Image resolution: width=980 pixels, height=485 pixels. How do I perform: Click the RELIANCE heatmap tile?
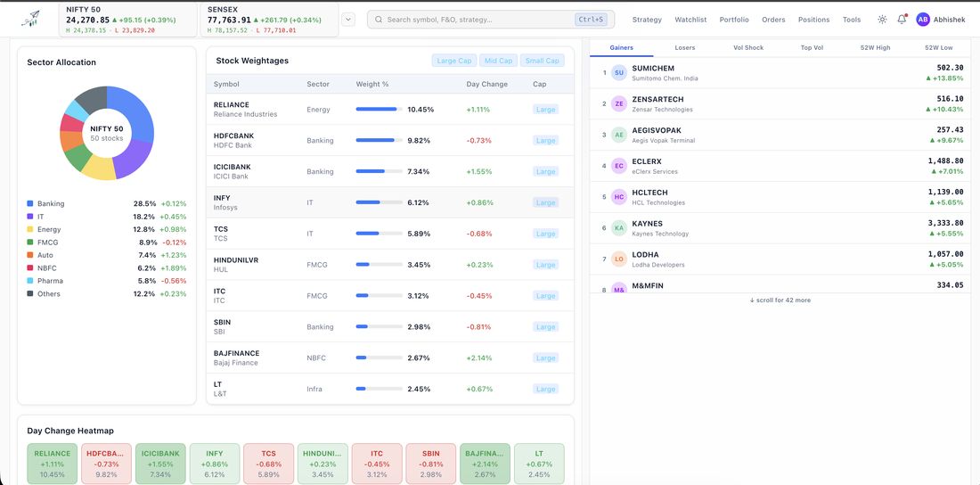[53, 464]
